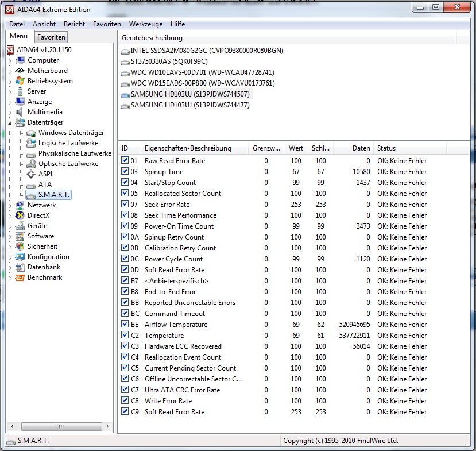This screenshot has width=476, height=451.
Task: Sort by Eigenschaften-Beschreibung column header
Action: (x=194, y=148)
